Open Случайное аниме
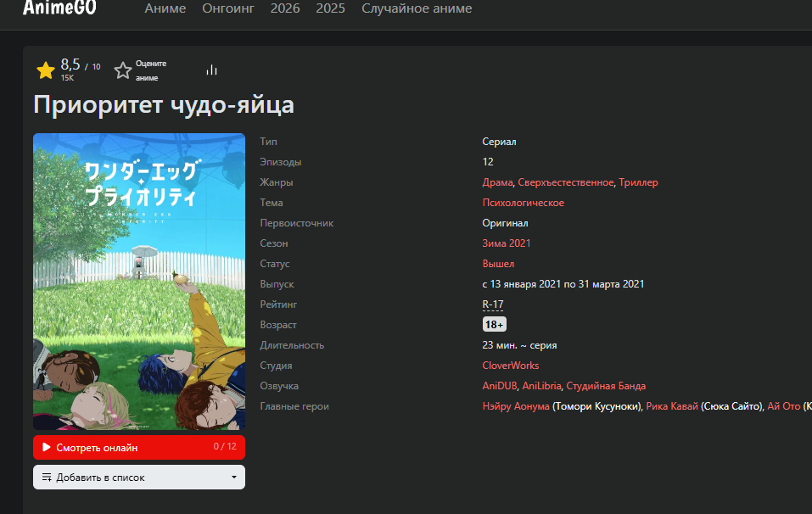812x514 pixels. click(x=417, y=8)
